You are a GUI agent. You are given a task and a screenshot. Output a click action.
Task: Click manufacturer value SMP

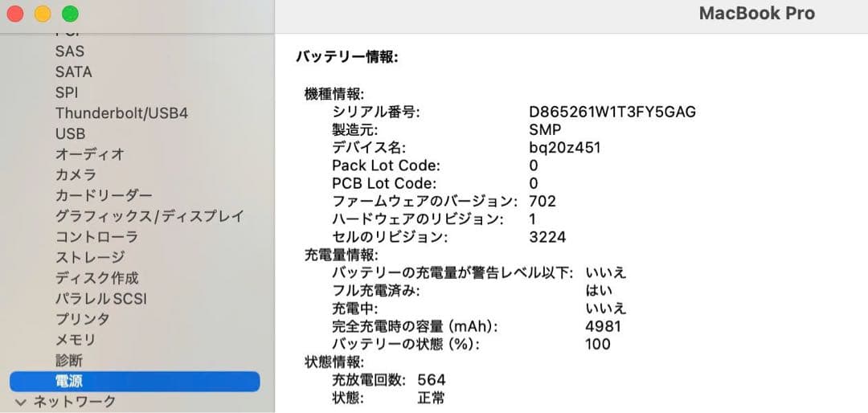coord(545,130)
